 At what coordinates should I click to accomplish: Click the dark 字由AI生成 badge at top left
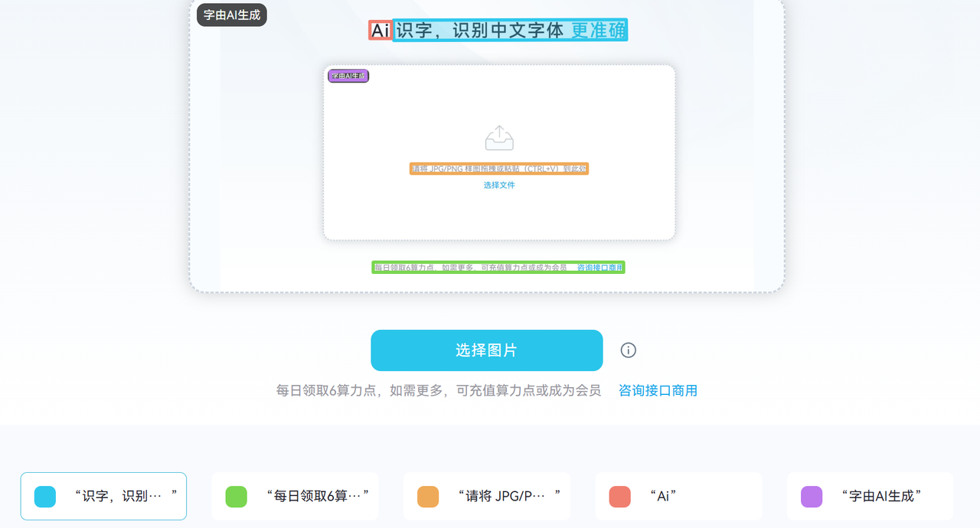tap(231, 15)
